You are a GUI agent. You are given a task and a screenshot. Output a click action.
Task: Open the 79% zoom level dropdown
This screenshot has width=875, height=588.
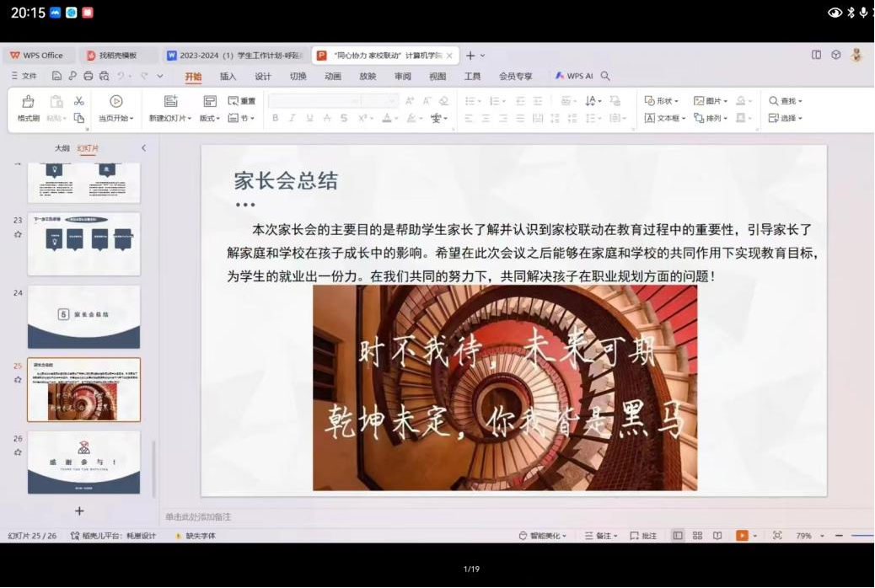point(808,536)
